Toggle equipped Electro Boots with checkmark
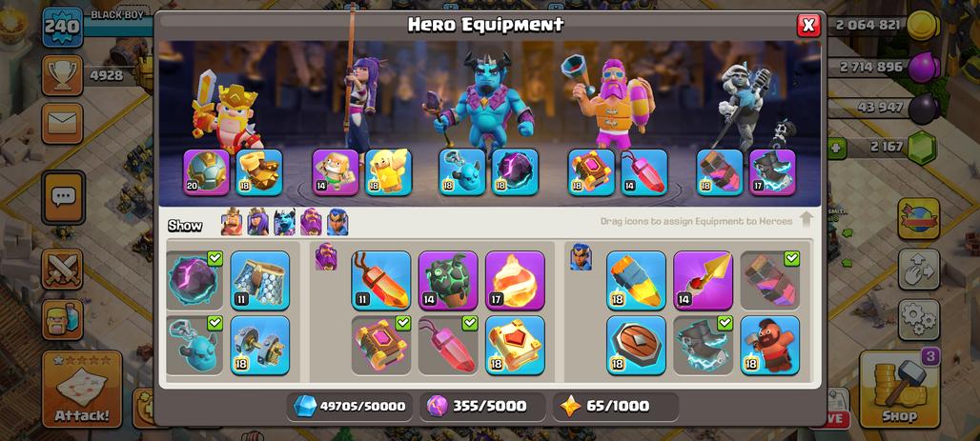 [704, 346]
